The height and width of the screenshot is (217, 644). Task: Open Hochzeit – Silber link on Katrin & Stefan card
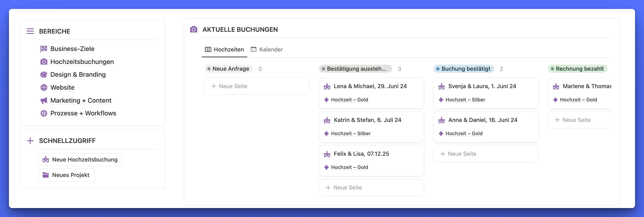pos(350,134)
